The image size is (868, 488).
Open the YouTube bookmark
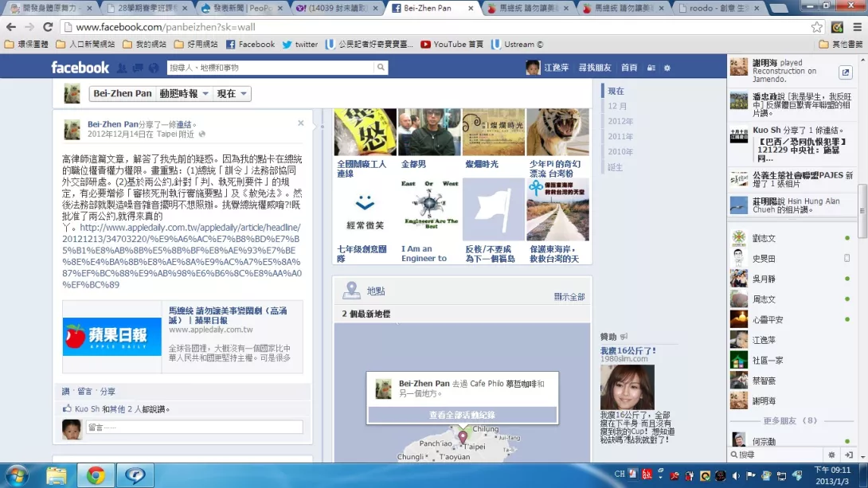pos(452,45)
